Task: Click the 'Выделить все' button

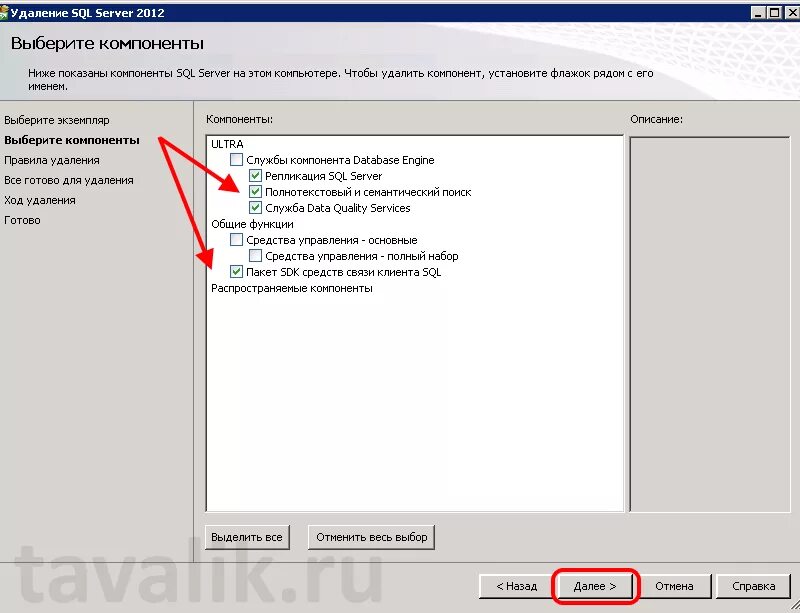Action: pyautogui.click(x=247, y=537)
